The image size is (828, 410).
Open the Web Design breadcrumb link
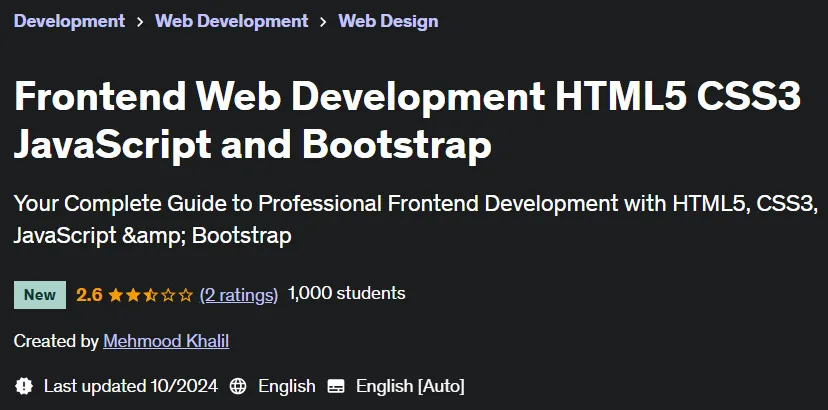[x=388, y=21]
